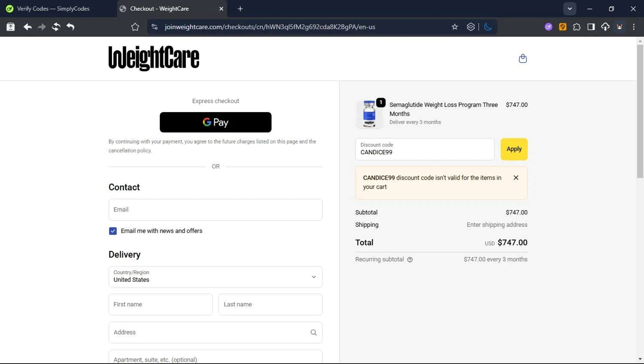The width and height of the screenshot is (644, 364).
Task: Open a new tab with plus button
Action: click(240, 9)
